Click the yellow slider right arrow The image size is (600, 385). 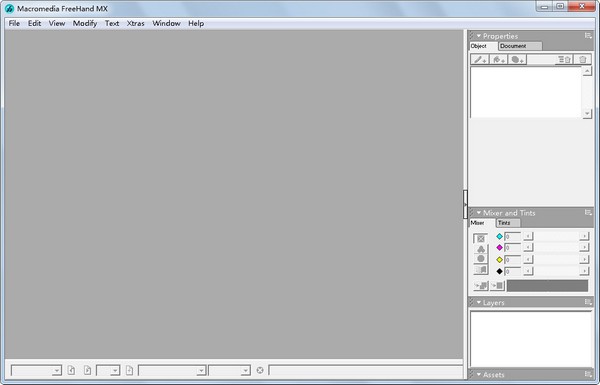[x=584, y=259]
